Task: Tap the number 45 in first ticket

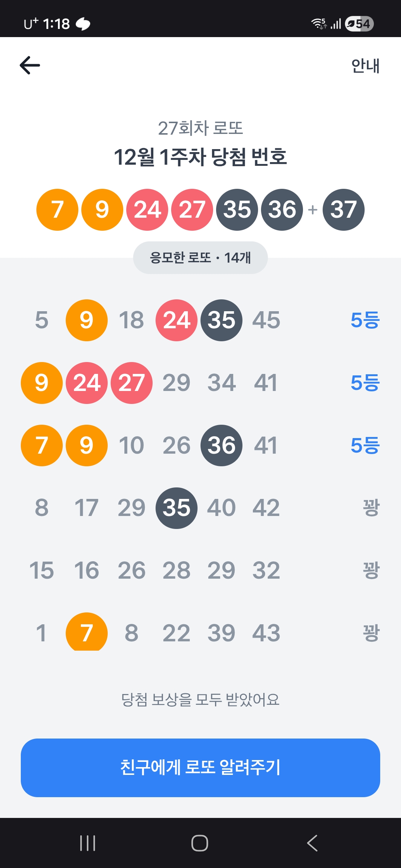Action: point(266,320)
